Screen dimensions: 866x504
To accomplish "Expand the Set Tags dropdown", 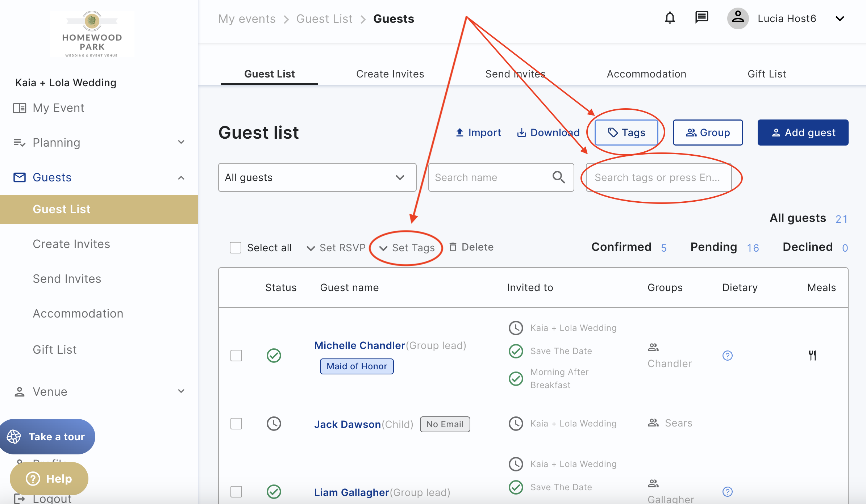I will [x=407, y=248].
